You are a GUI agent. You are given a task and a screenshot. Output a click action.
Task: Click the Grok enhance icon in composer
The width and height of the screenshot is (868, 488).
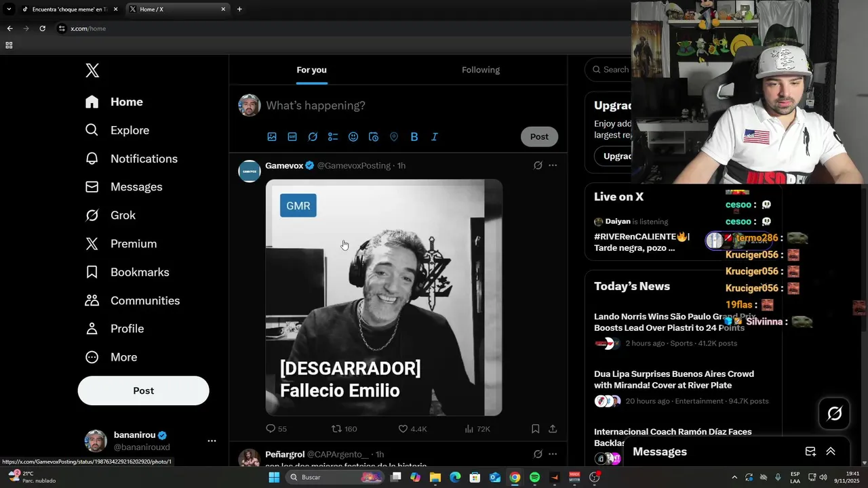pyautogui.click(x=313, y=137)
